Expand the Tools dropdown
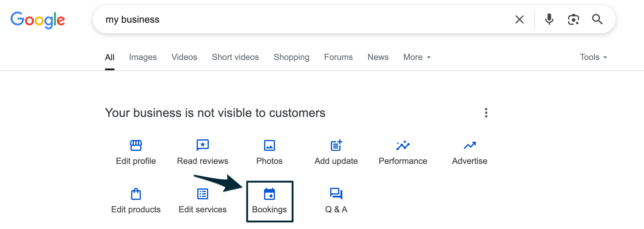The height and width of the screenshot is (229, 644). pyautogui.click(x=593, y=57)
